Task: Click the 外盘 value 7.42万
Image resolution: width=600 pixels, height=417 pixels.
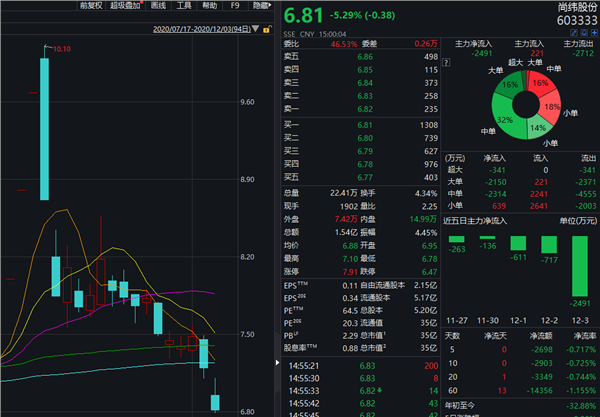Action: (x=346, y=219)
